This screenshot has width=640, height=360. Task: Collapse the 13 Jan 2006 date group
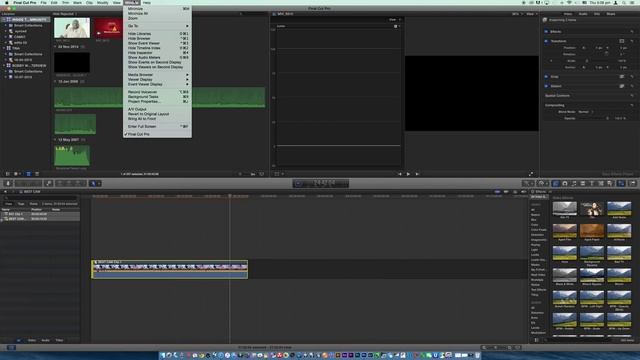click(56, 82)
